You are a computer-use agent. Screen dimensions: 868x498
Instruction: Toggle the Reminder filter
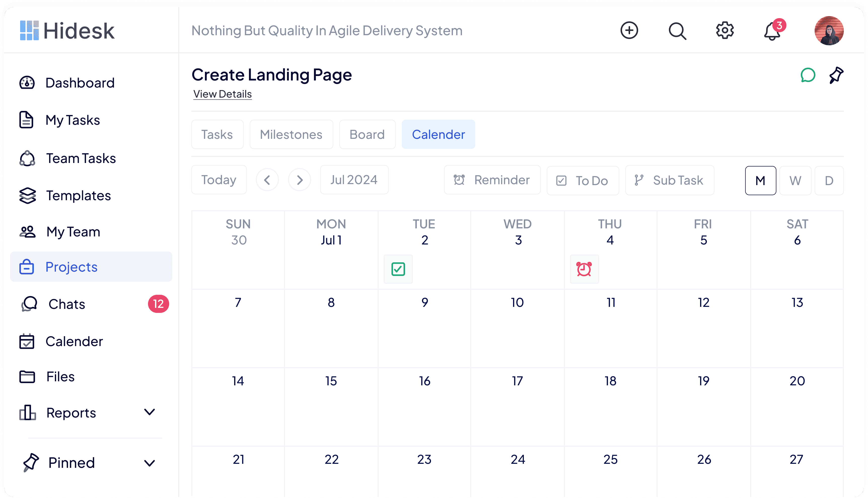(x=492, y=180)
